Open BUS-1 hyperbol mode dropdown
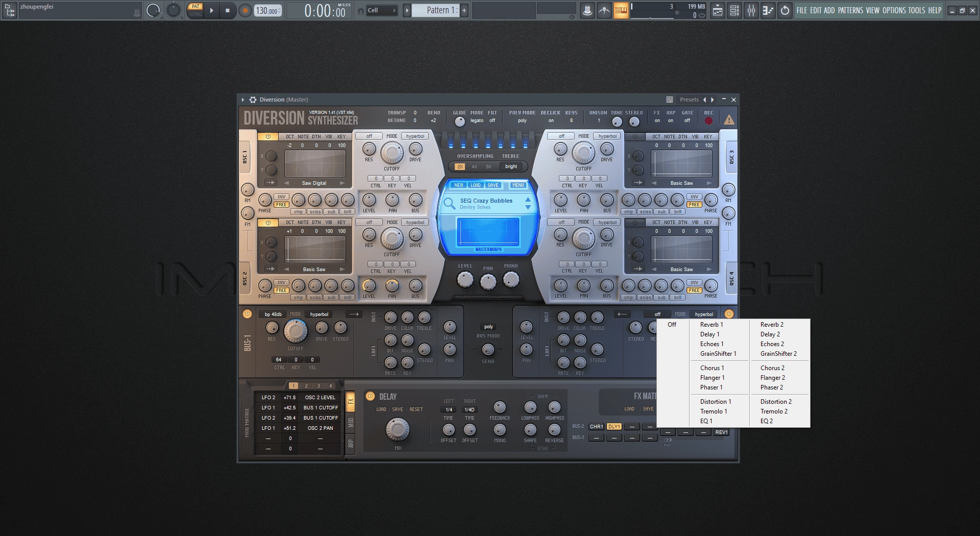 [x=319, y=314]
